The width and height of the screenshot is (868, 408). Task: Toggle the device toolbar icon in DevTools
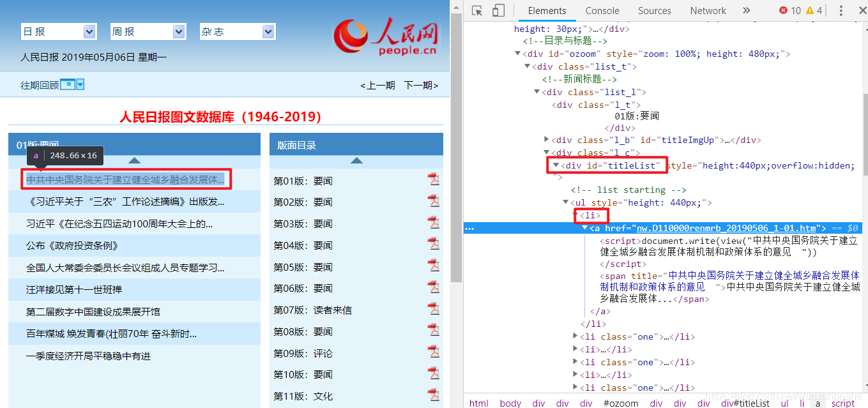coord(498,10)
